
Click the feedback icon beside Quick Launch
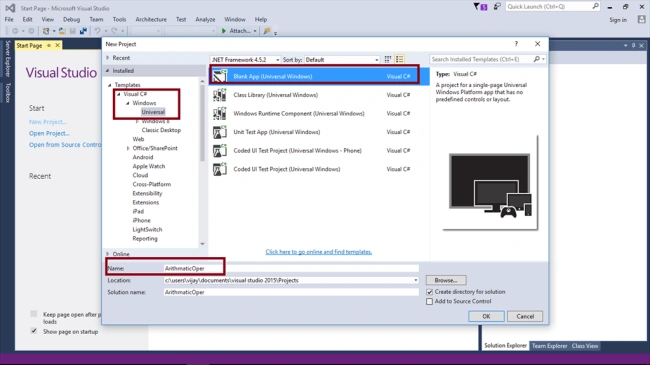(x=497, y=7)
